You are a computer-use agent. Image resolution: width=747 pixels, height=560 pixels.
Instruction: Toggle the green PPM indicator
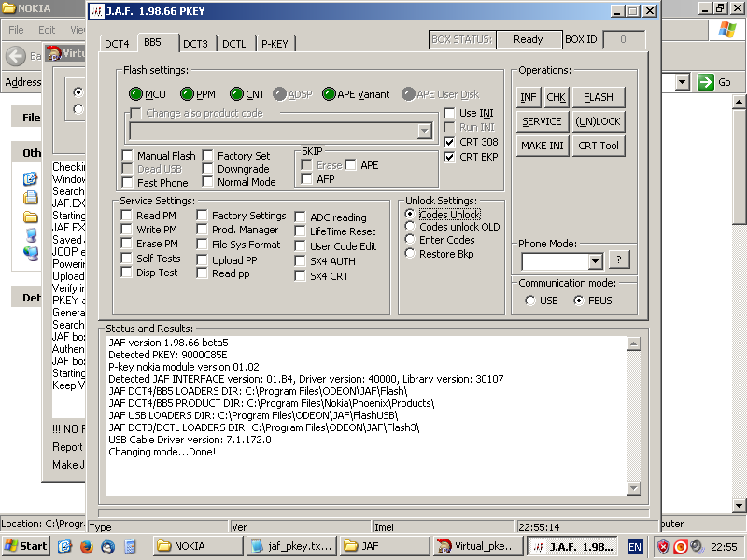click(187, 94)
